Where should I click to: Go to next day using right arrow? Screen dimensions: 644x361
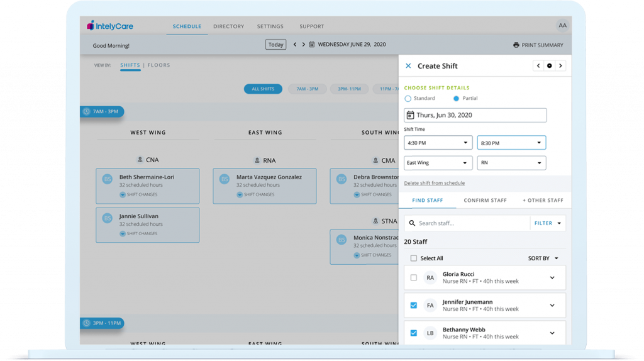pos(303,45)
